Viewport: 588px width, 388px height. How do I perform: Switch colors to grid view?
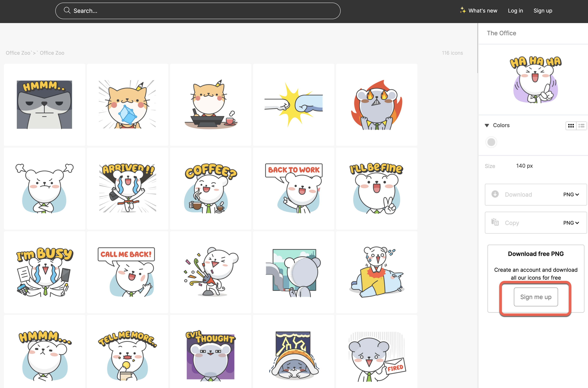[571, 126]
